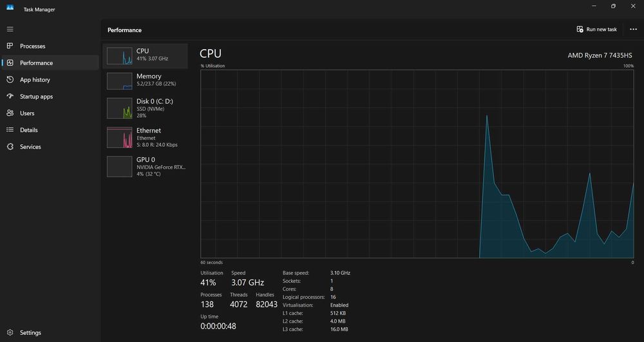Select Disk 0 (C: D:) item
This screenshot has width=644, height=342.
coord(145,108)
